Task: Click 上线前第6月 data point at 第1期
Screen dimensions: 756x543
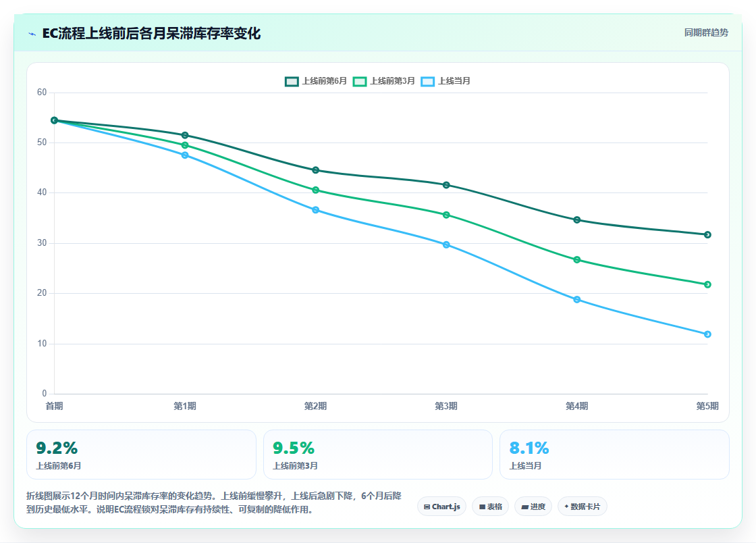Action: [185, 135]
